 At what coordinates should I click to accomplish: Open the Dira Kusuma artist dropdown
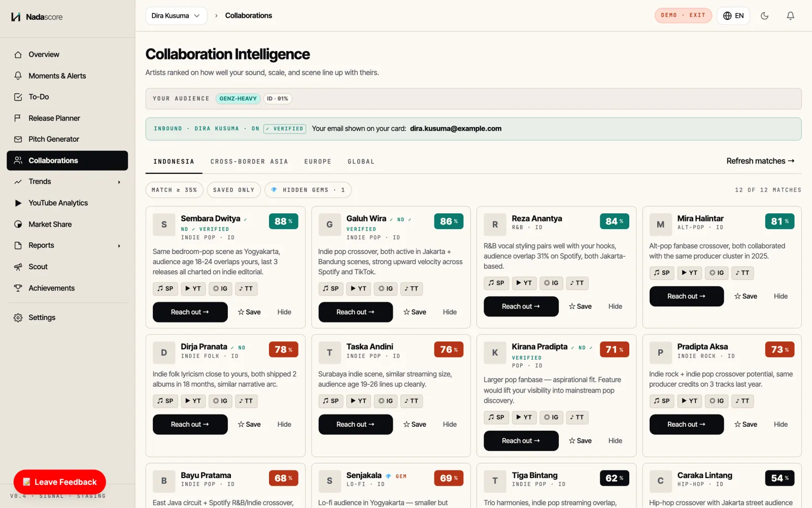coord(176,16)
